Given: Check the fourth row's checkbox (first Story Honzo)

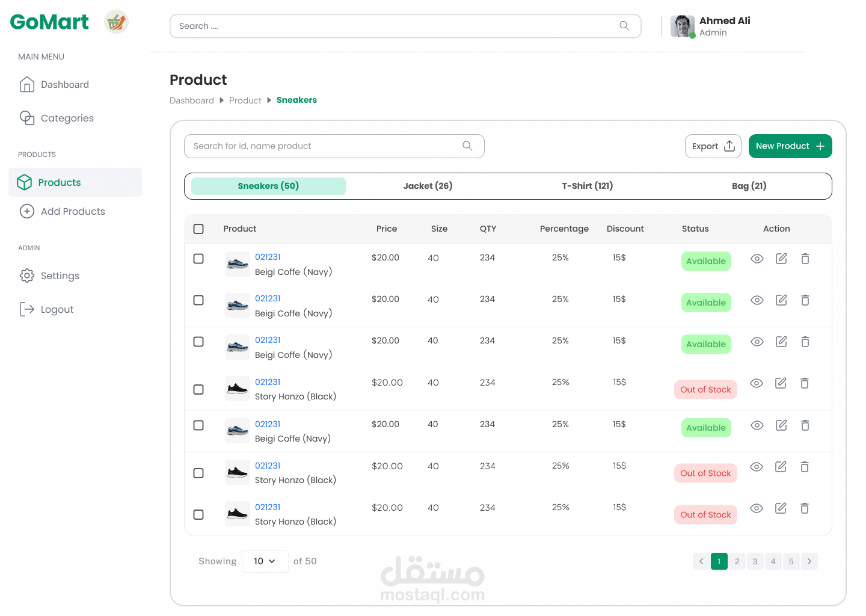Looking at the screenshot, I should pos(198,390).
